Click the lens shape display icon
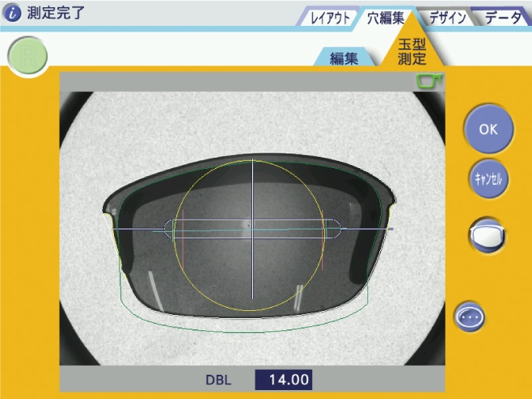The image size is (532, 399). pos(488,236)
